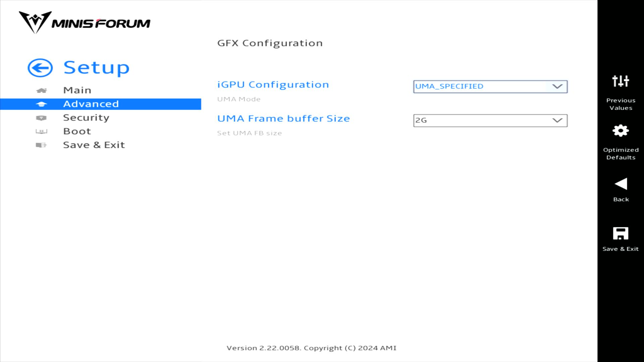Image resolution: width=644 pixels, height=362 pixels.
Task: Select the Main menu item
Action: pos(77,90)
